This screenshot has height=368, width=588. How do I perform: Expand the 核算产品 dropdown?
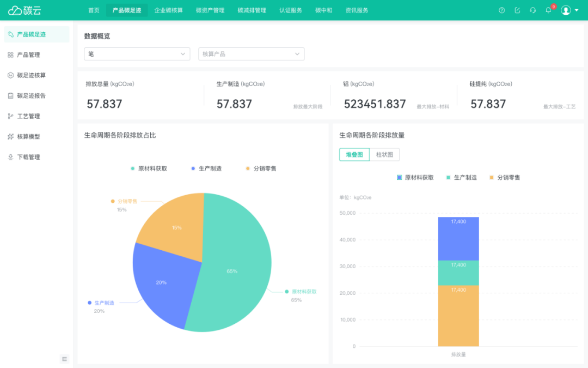pos(251,54)
